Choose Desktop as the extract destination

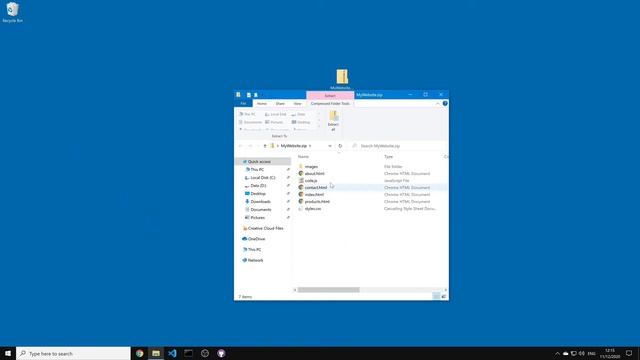pyautogui.click(x=301, y=122)
